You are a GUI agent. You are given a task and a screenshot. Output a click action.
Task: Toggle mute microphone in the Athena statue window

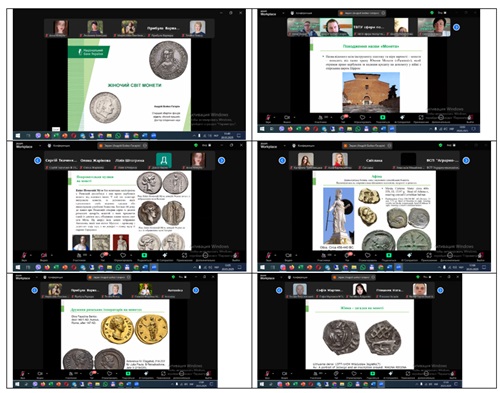click(x=269, y=256)
